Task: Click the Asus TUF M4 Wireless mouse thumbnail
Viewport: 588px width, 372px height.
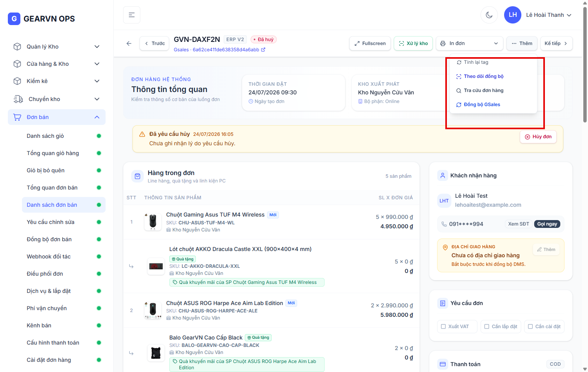Action: [153, 222]
